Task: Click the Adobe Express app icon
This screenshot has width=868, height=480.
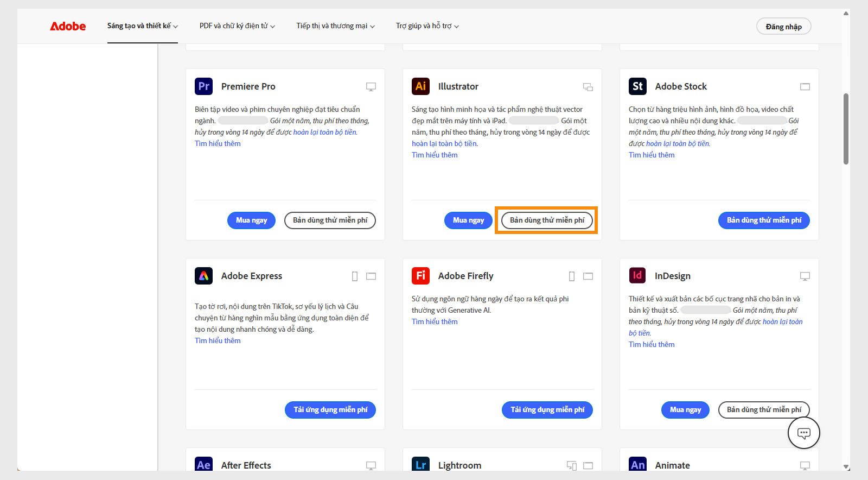Action: [203, 276]
